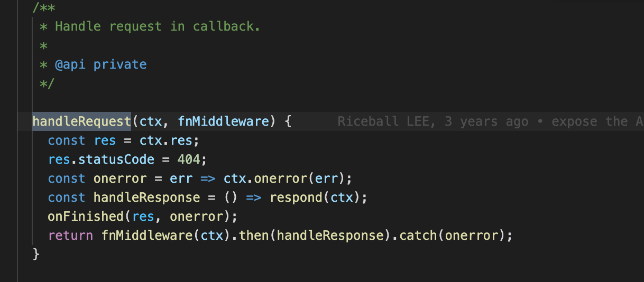Viewport: 644px width, 282px height.
Task: Select the ctx parameter in handleRequest signature
Action: coord(151,121)
